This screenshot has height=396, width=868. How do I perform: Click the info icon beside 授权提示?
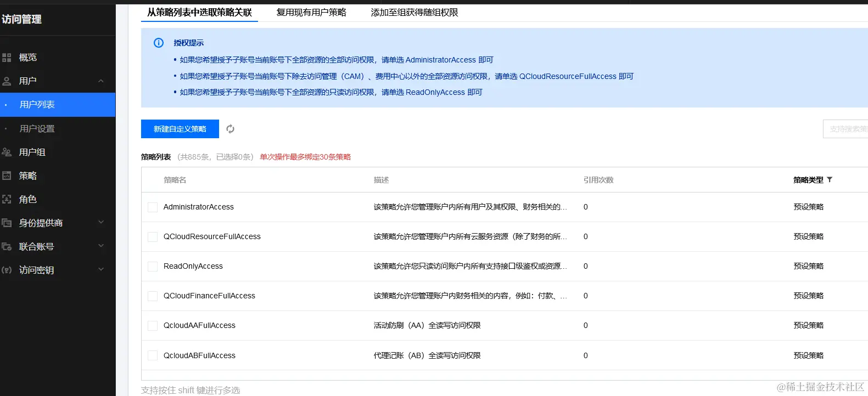(x=159, y=43)
